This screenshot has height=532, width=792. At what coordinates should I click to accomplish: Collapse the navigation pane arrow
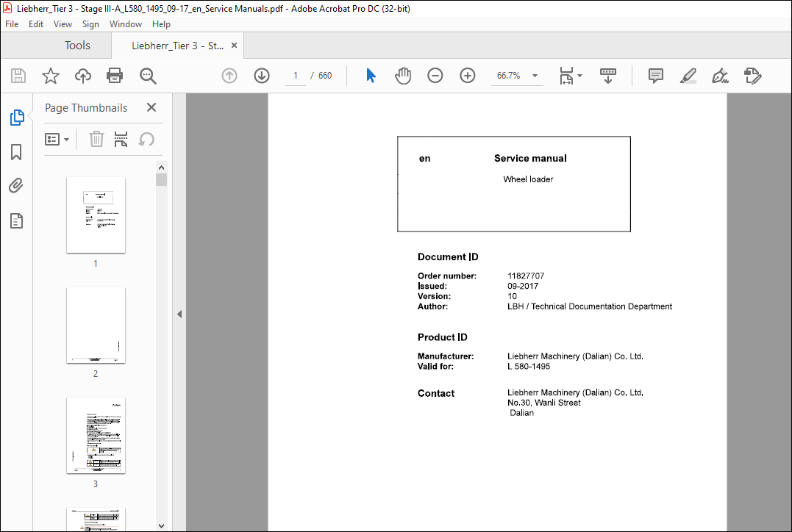(179, 314)
